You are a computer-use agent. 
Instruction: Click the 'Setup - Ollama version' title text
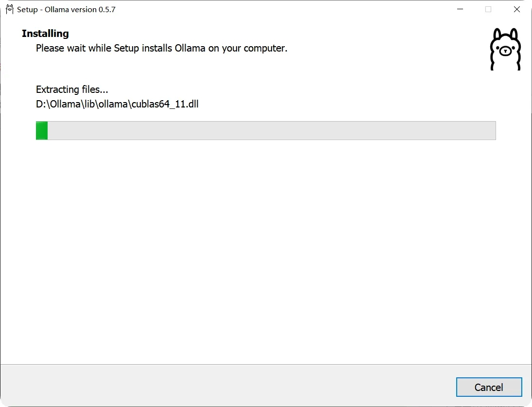57,10
